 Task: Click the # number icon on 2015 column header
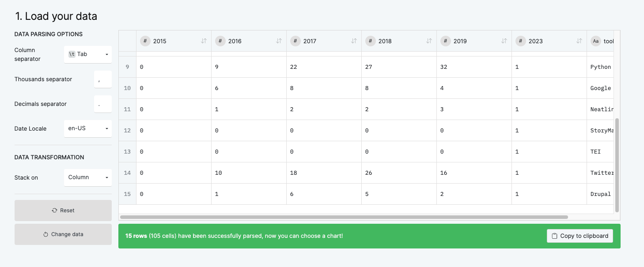coord(145,41)
